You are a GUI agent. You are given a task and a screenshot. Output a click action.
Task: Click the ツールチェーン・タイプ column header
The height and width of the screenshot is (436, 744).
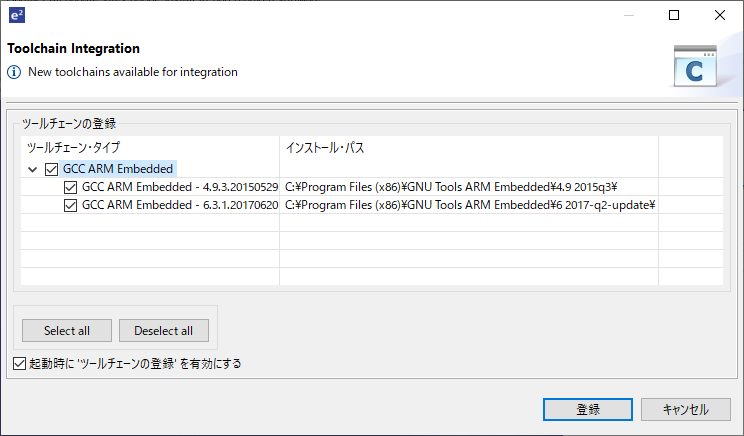tap(150, 148)
